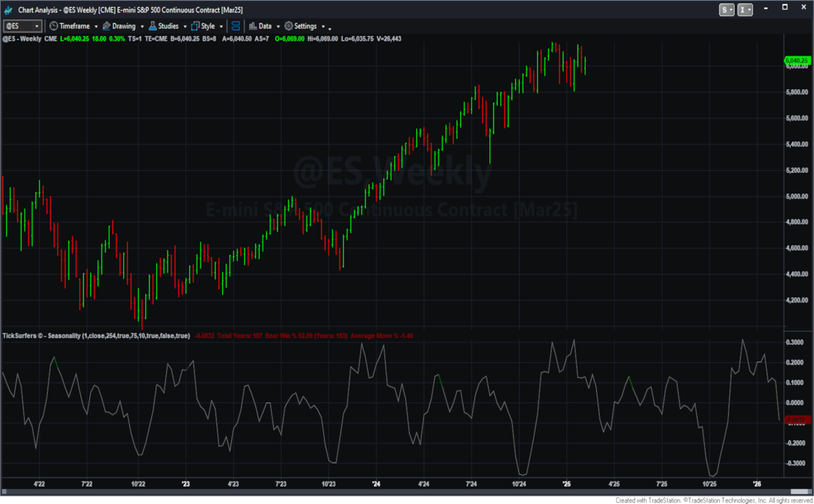
Task: Open the toolbar overflow options arrow
Action: pyautogui.click(x=330, y=28)
